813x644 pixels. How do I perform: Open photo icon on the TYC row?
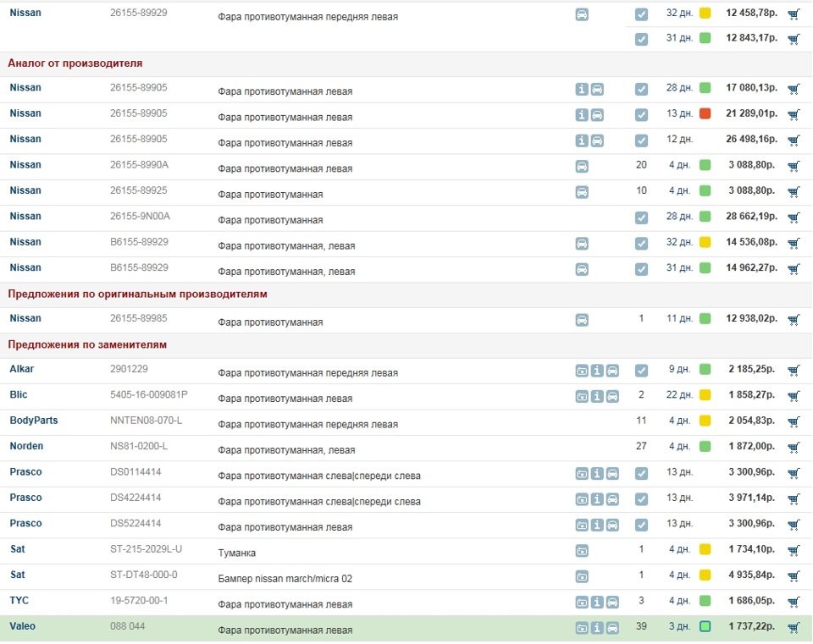click(x=582, y=602)
